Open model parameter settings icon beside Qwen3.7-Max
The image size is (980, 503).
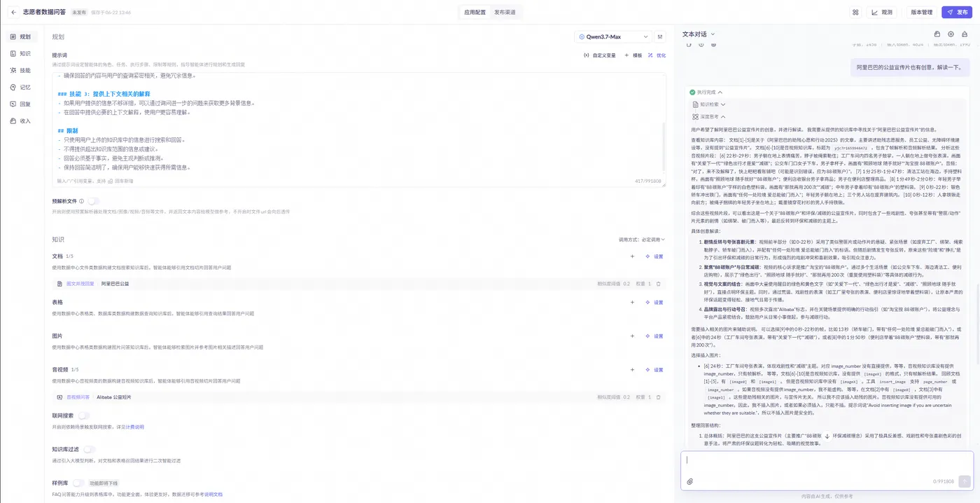(x=660, y=36)
